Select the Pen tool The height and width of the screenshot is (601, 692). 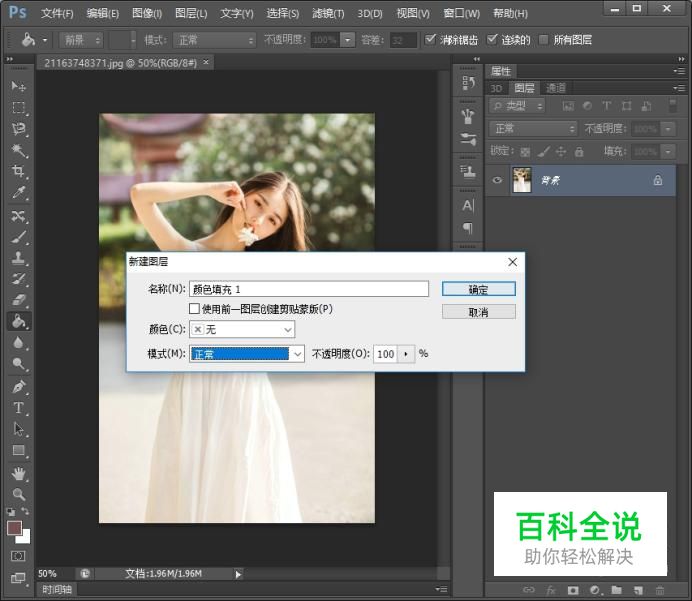19,386
